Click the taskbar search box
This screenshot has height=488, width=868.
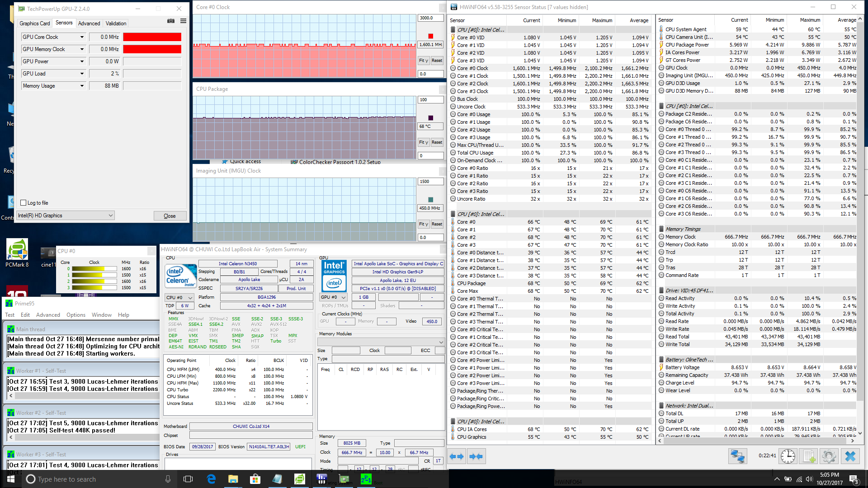coord(90,479)
